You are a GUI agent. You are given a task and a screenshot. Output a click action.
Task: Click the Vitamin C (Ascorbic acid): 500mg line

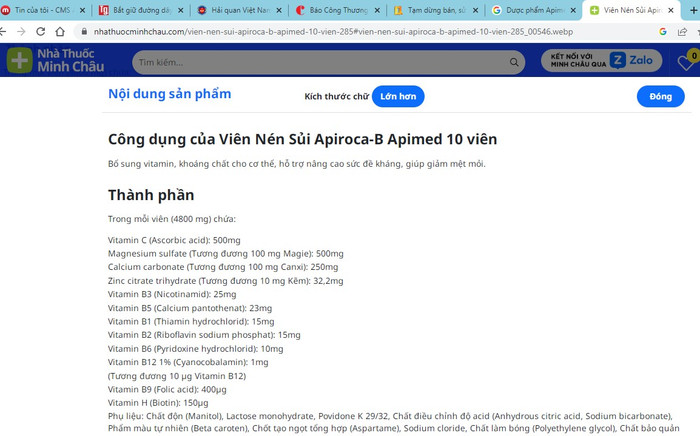(x=174, y=240)
